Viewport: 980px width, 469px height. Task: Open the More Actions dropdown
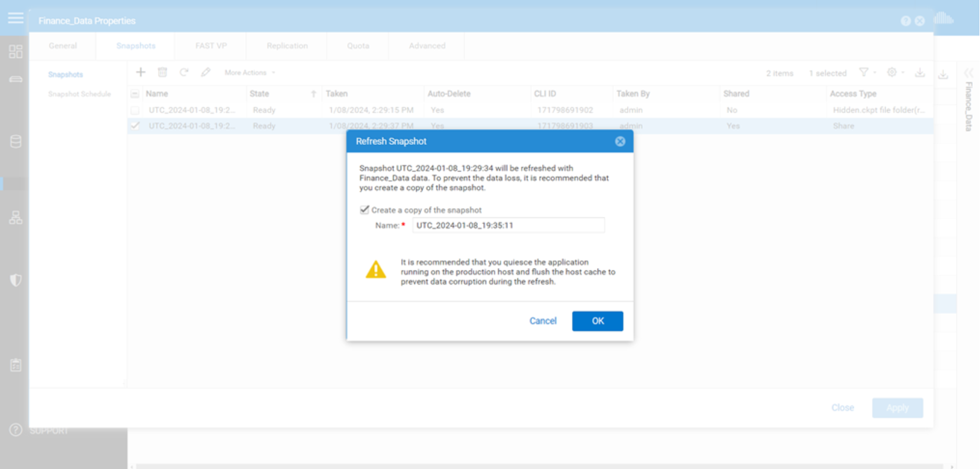(x=250, y=72)
